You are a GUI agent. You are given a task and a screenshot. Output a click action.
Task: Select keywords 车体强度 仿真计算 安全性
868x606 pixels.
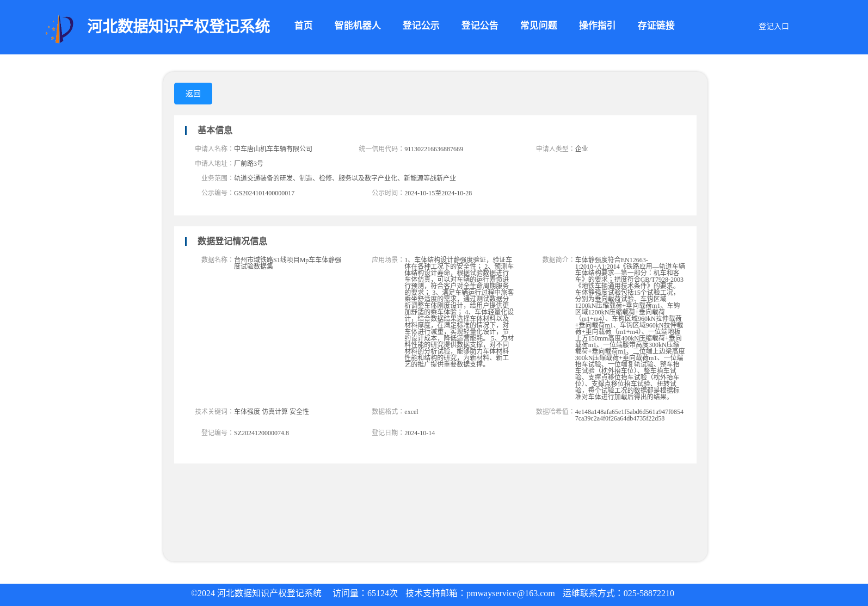coord(272,412)
